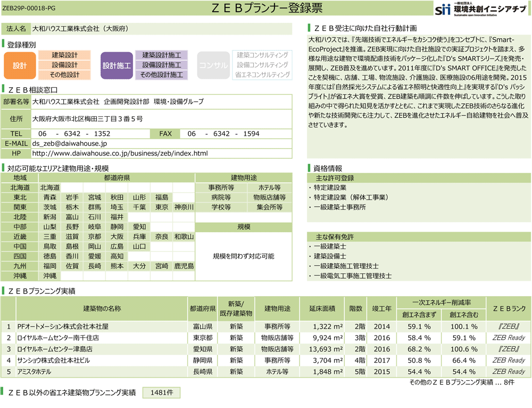The image size is (532, 408).
Task: Click the 省エネコンサルティング label
Action: tap(262, 75)
